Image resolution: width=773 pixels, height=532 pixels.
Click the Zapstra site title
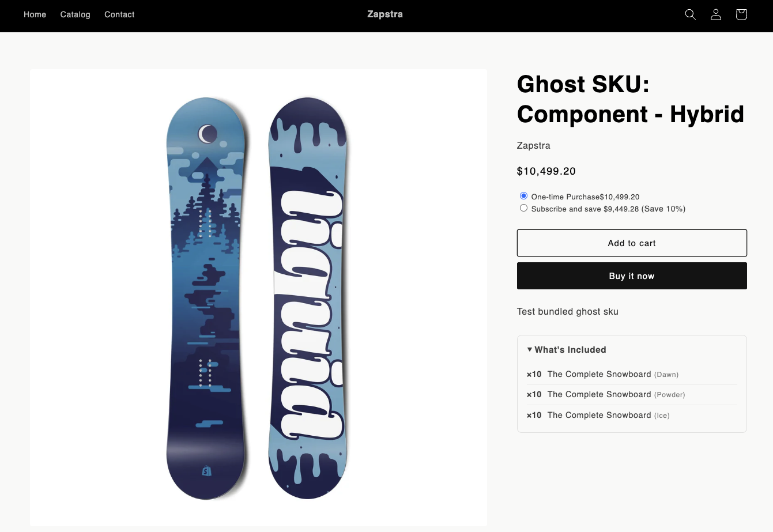[x=385, y=14]
